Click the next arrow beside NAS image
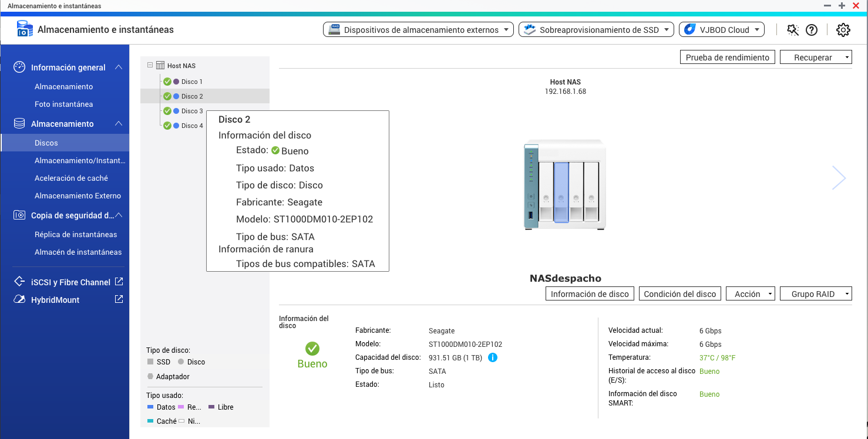Image resolution: width=868 pixels, height=439 pixels. pyautogui.click(x=839, y=177)
